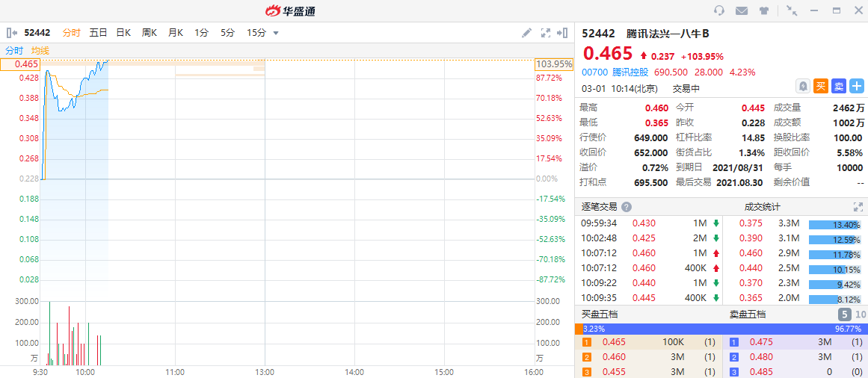
Task: Click the 卖盘五档 header
Action: click(748, 315)
